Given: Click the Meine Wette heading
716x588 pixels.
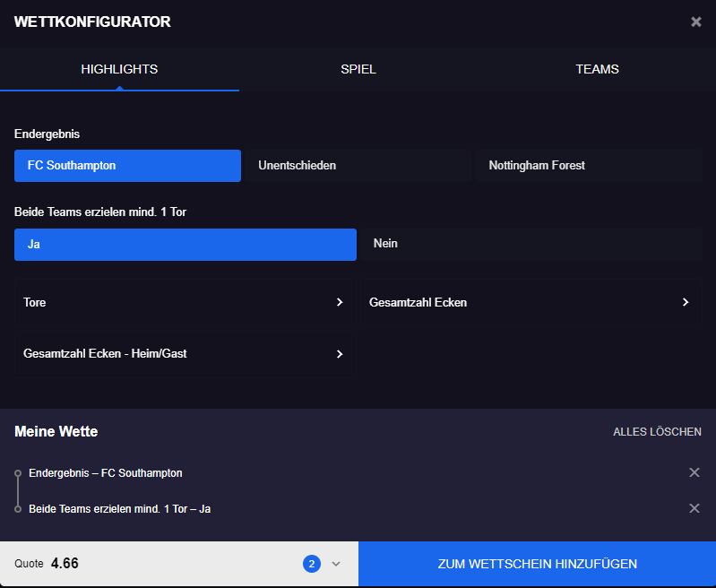Looking at the screenshot, I should [56, 431].
